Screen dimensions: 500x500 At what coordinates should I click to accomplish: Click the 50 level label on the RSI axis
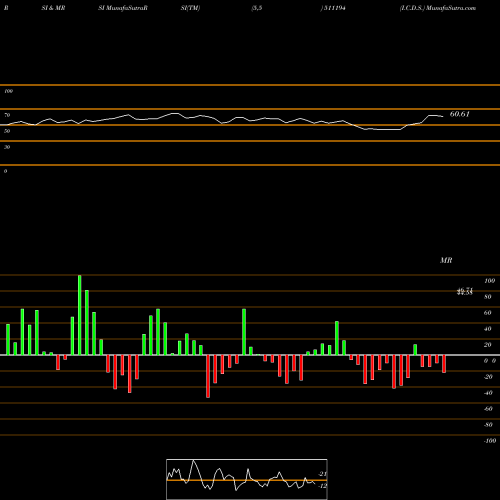tap(7, 131)
